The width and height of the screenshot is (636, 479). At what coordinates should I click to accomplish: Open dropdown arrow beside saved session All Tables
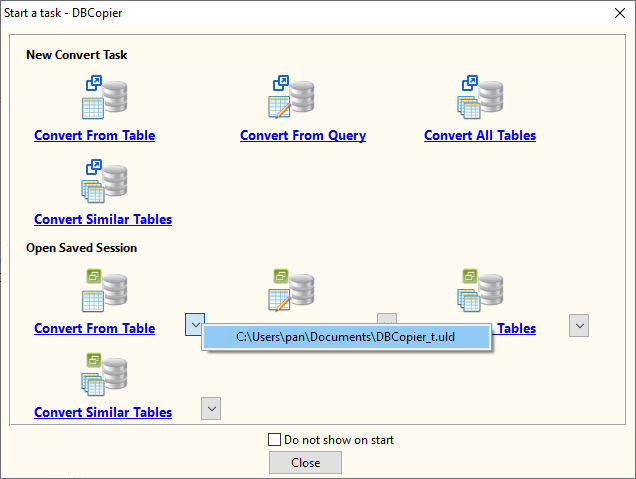point(578,325)
